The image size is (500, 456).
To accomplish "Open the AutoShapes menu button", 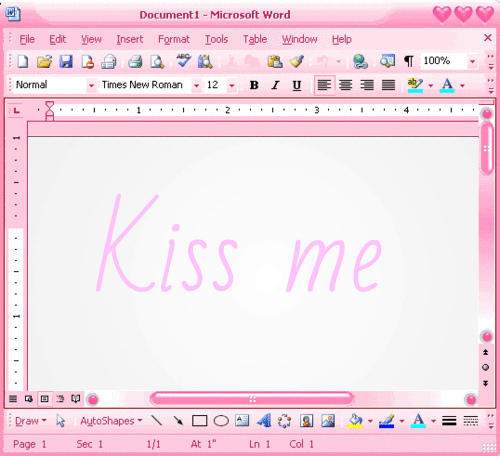I will (111, 421).
